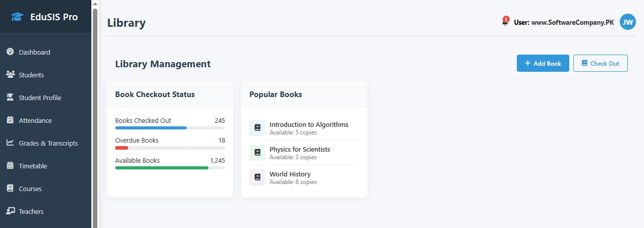Viewport: 644px width, 228px height.
Task: Click the Attendance calendar-check icon
Action: click(x=10, y=120)
